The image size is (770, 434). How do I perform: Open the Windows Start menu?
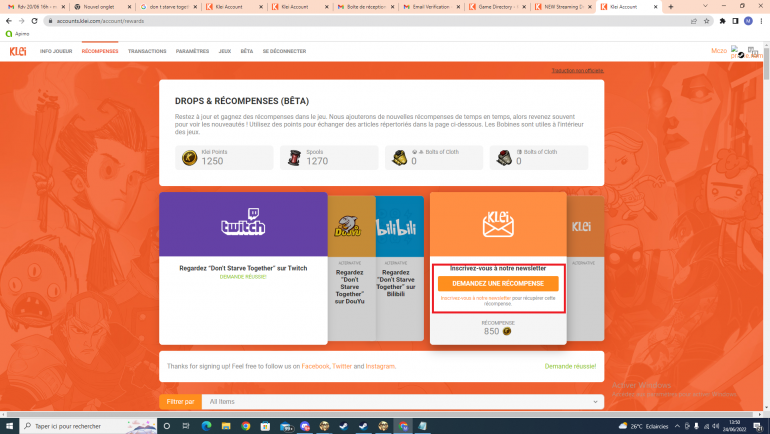click(x=9, y=426)
